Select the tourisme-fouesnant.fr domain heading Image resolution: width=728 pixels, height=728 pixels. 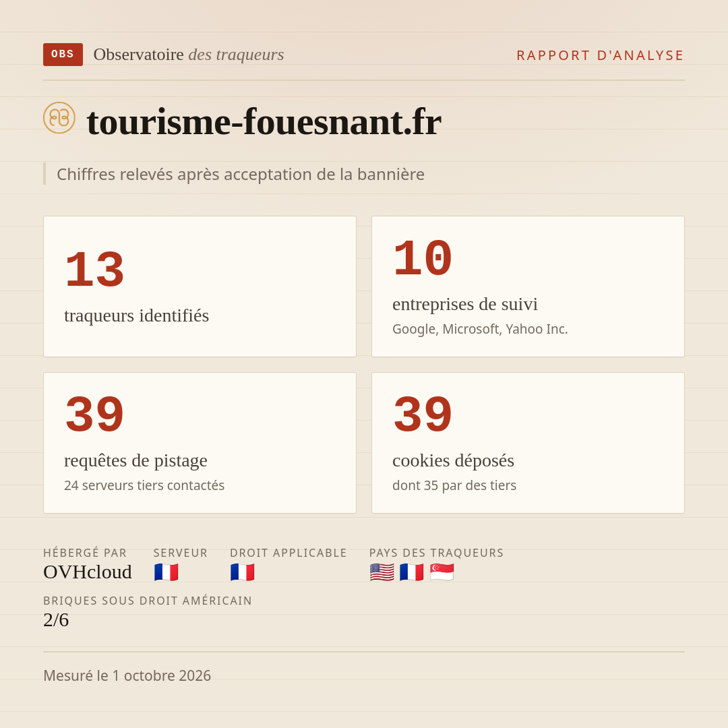point(264,121)
